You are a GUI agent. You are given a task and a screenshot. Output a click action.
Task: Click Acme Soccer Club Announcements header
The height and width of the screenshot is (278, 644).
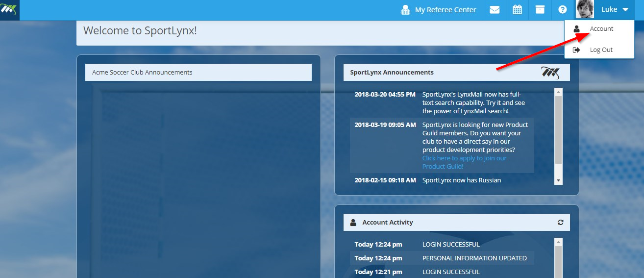pos(198,72)
